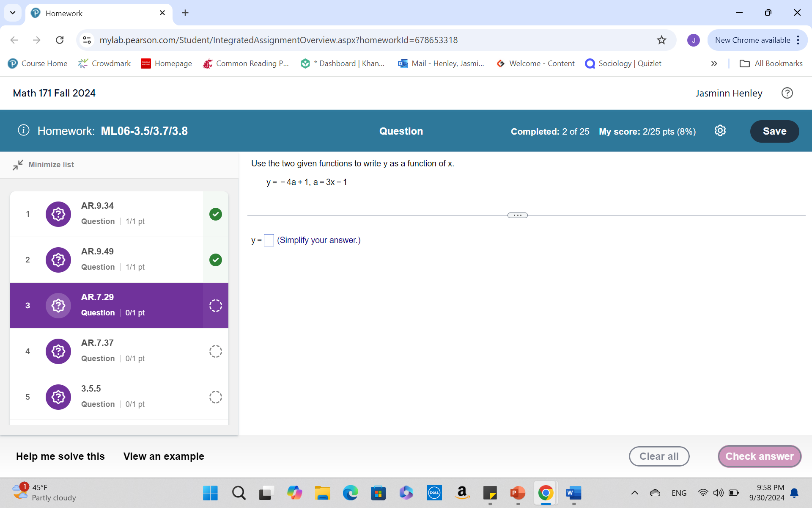Click the Minimize list collapse icon

18,165
